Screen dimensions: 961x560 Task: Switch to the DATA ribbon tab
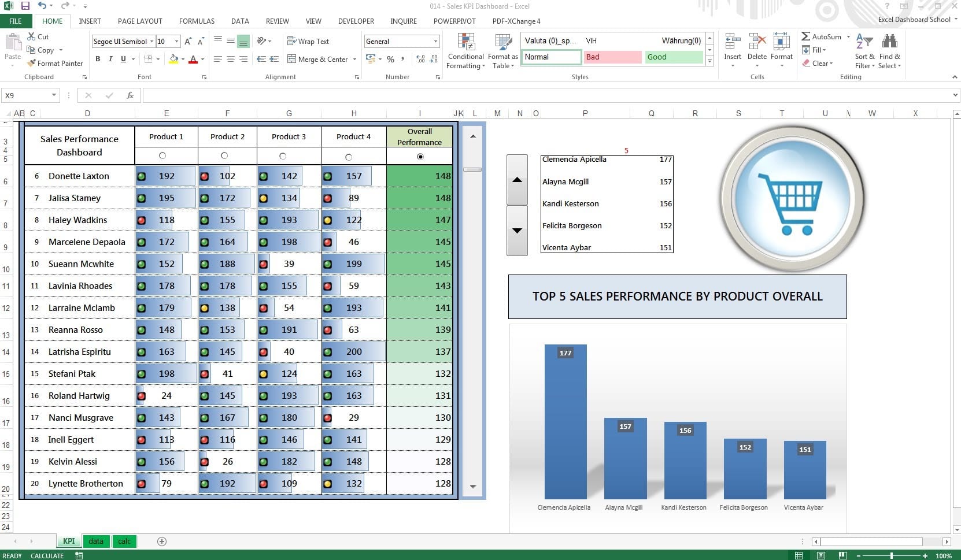tap(240, 21)
